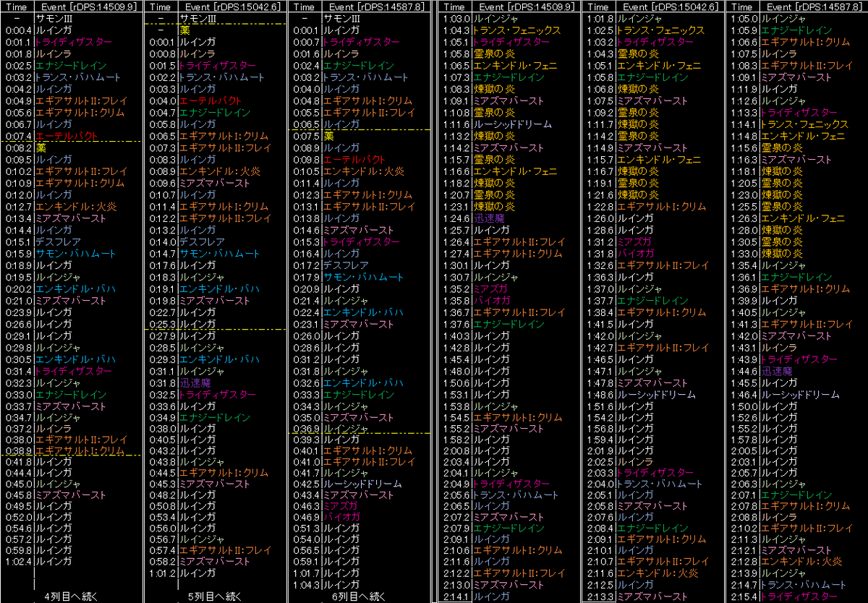Click トライディザスター at 0:15.3
The height and width of the screenshot is (603, 868).
[362, 241]
